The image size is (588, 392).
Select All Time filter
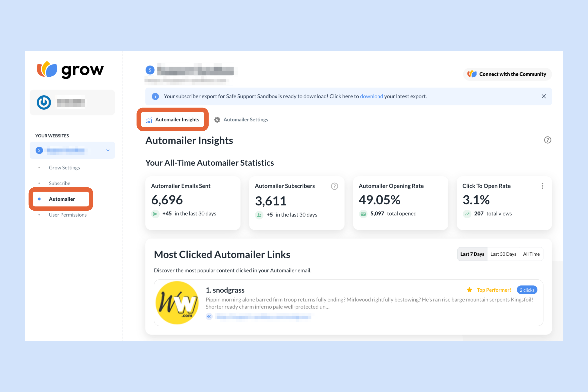(x=531, y=254)
